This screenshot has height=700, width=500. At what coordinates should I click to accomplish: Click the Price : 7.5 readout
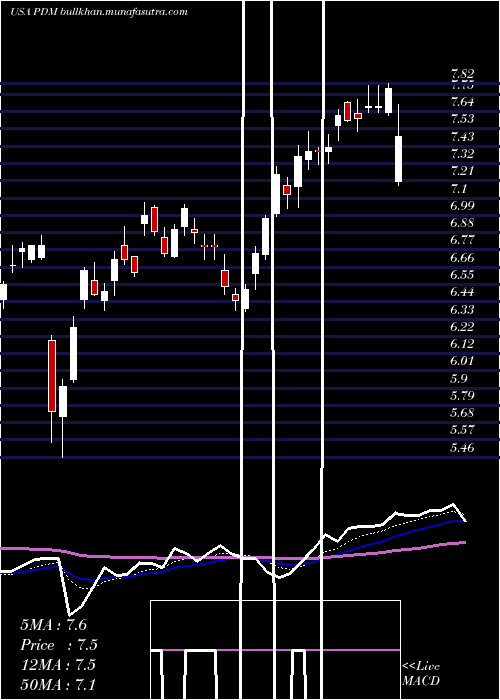point(59,645)
